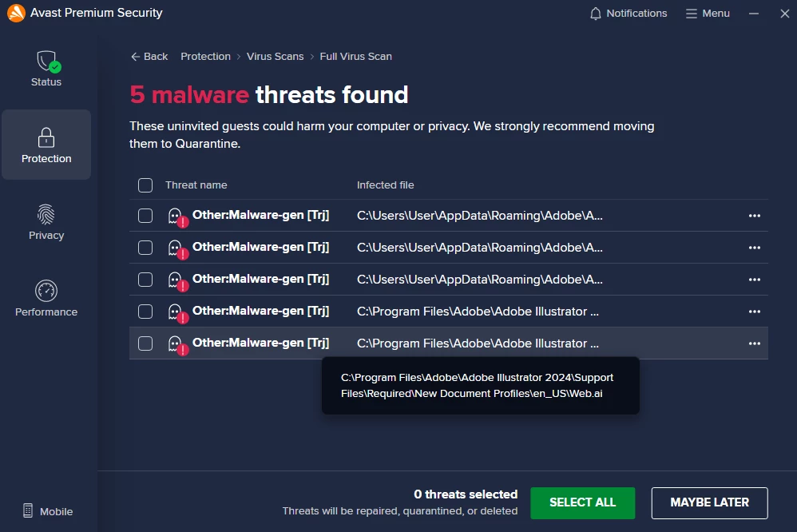797x532 pixels.
Task: Click the ghost threat icon in first row
Action: (178, 218)
